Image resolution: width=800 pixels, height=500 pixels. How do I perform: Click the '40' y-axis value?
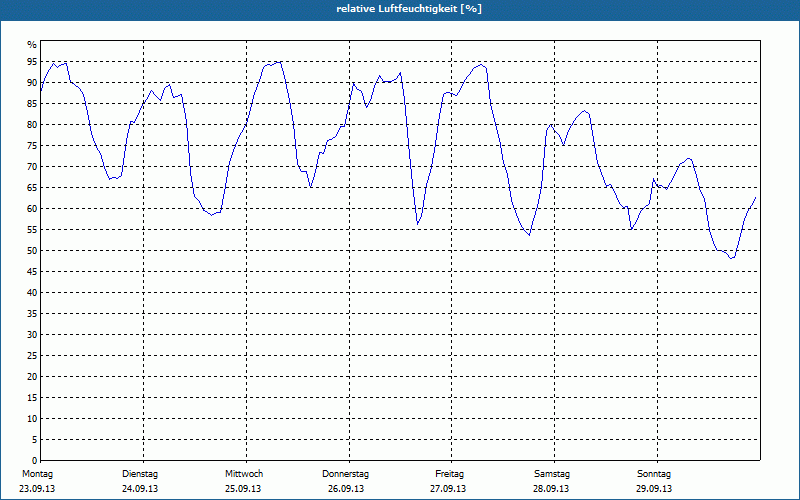pyautogui.click(x=32, y=292)
